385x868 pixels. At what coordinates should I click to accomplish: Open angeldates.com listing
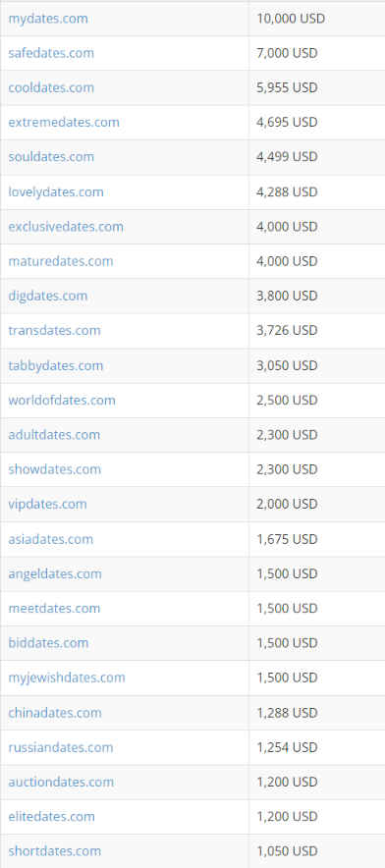(x=55, y=573)
